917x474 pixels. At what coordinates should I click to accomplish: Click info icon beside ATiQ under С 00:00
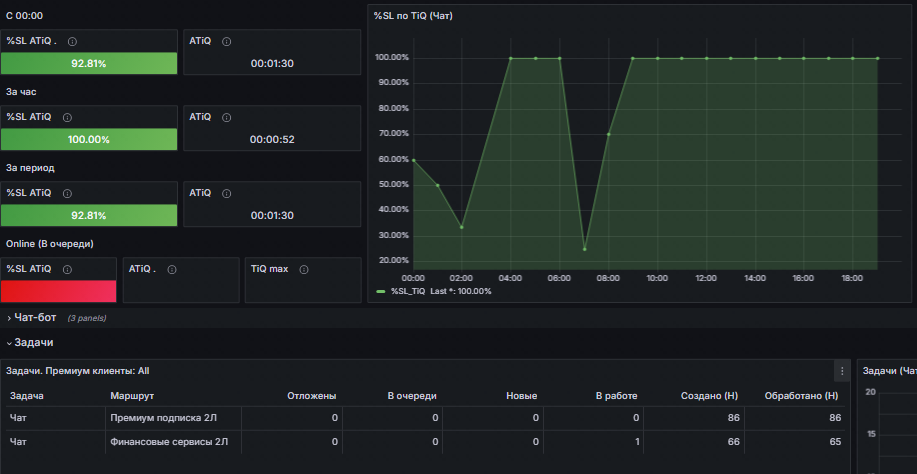[227, 41]
